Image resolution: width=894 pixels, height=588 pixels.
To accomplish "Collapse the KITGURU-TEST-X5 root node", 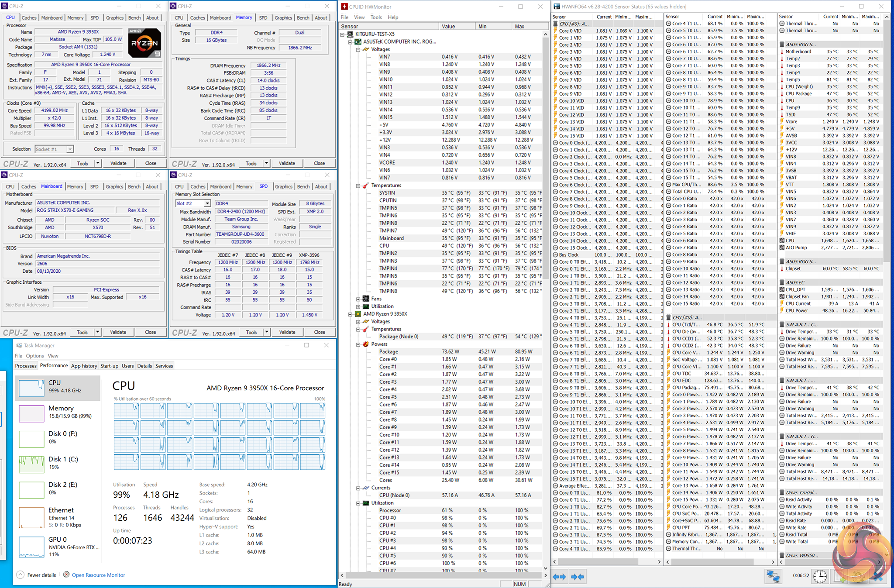I will (x=343, y=34).
